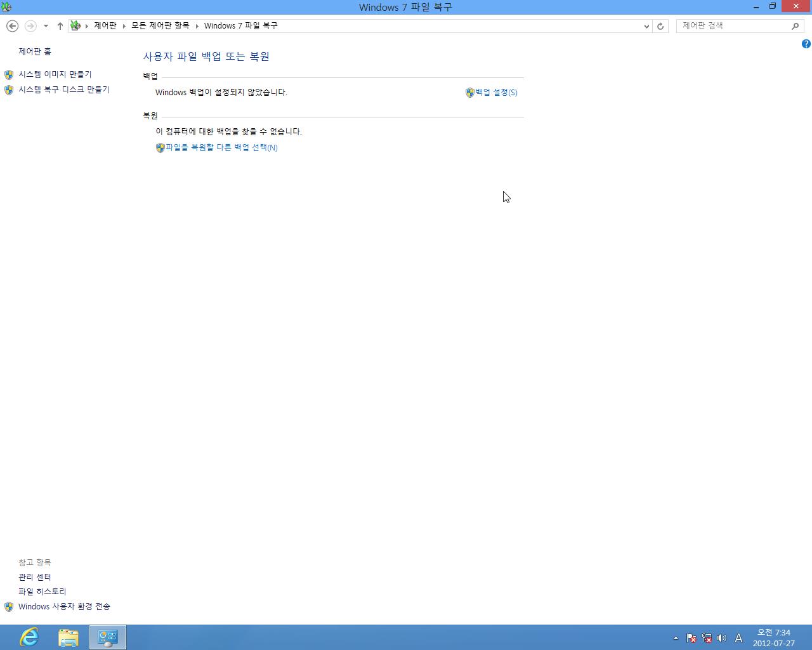Viewport: 812px width, 650px height.
Task: Show hidden tray icons arrow
Action: (676, 638)
